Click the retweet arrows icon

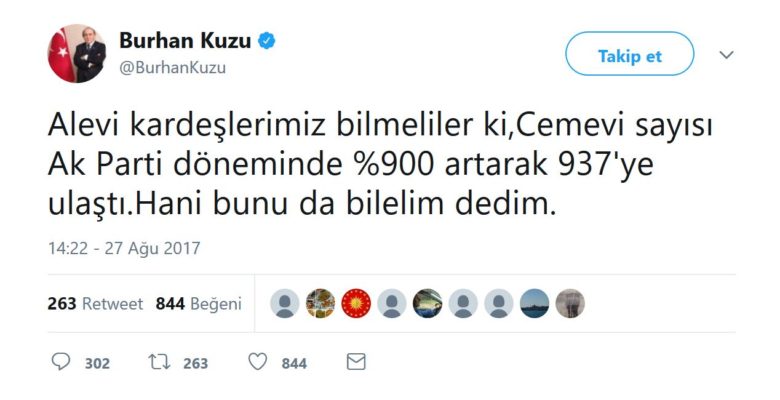159,362
